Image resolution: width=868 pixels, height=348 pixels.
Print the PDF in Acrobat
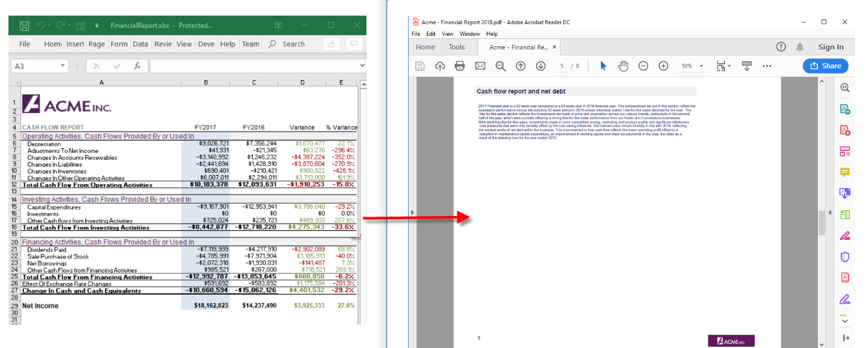coord(460,66)
